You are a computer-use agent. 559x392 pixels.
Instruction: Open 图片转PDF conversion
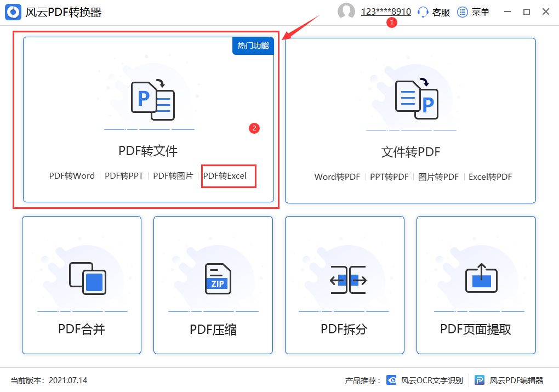pos(438,177)
